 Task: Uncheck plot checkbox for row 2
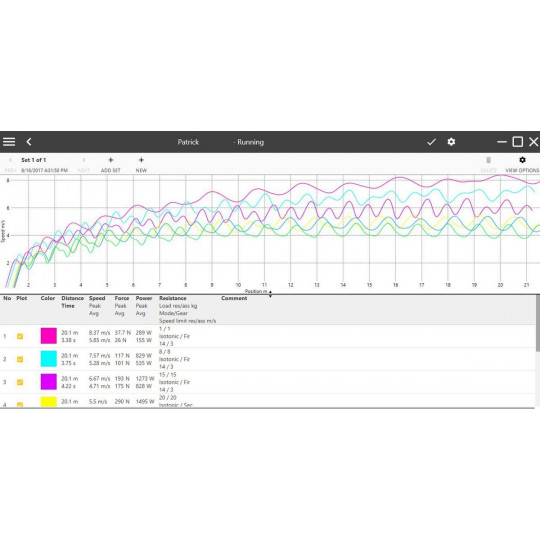(x=20, y=359)
